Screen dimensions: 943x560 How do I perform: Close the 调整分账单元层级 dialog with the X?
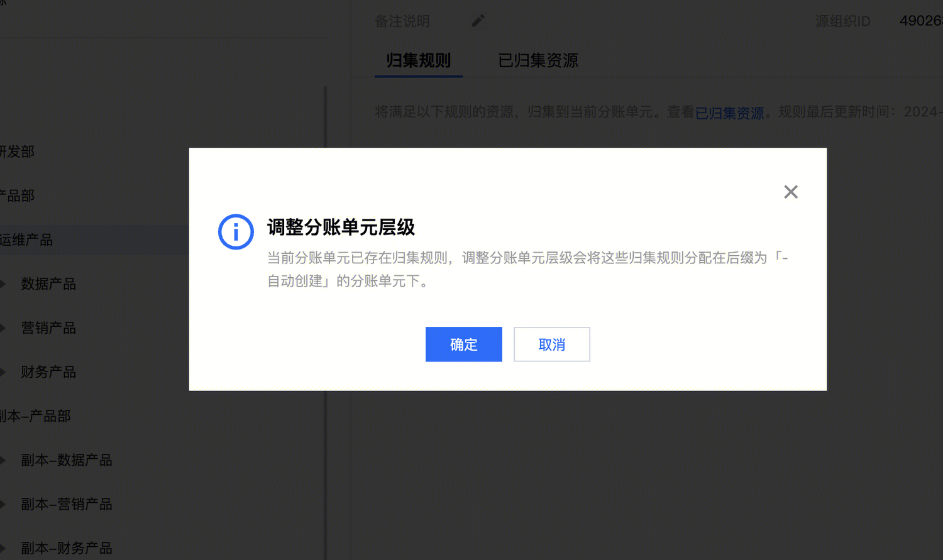(791, 192)
